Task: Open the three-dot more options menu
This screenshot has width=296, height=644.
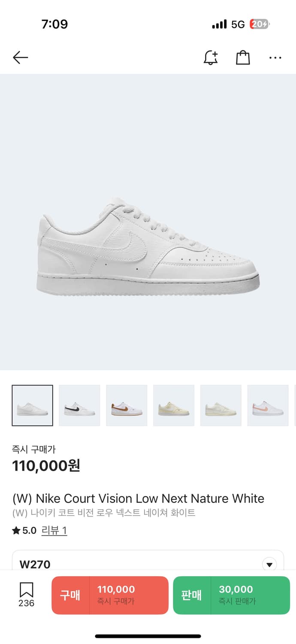Action: click(x=275, y=58)
